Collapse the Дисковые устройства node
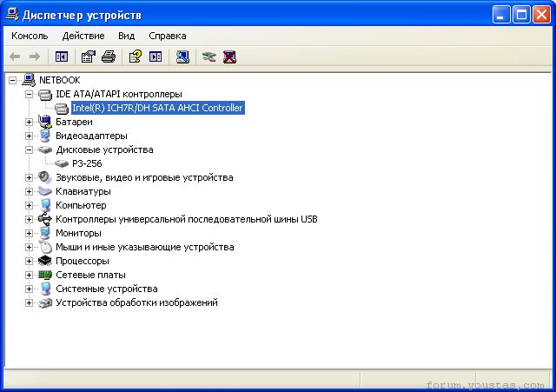Image resolution: width=556 pixels, height=392 pixels. [29, 149]
